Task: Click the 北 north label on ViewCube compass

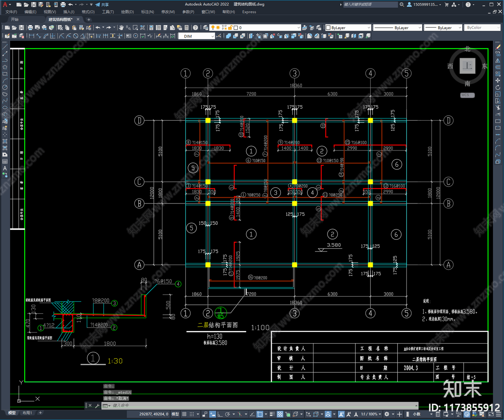Action: pos(467,49)
